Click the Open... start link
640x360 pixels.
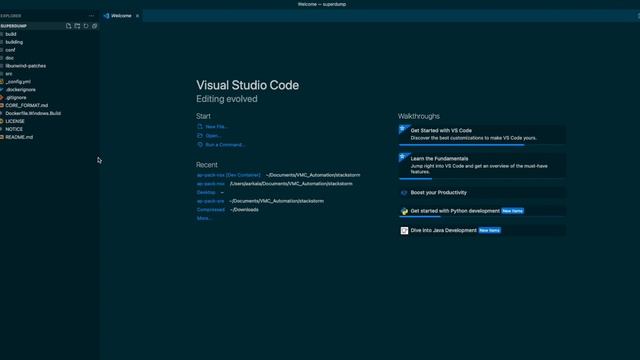click(209, 136)
